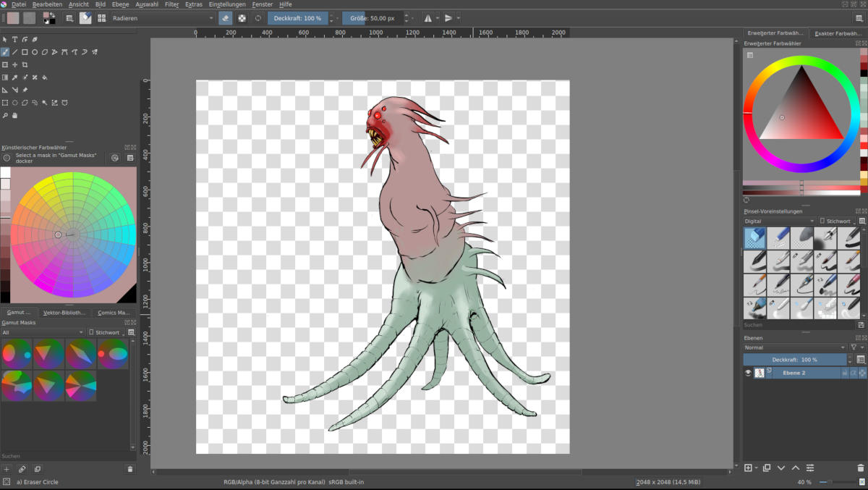Viewport: 868px width, 490px height.
Task: Activate the Fill bucket tool
Action: (x=45, y=77)
